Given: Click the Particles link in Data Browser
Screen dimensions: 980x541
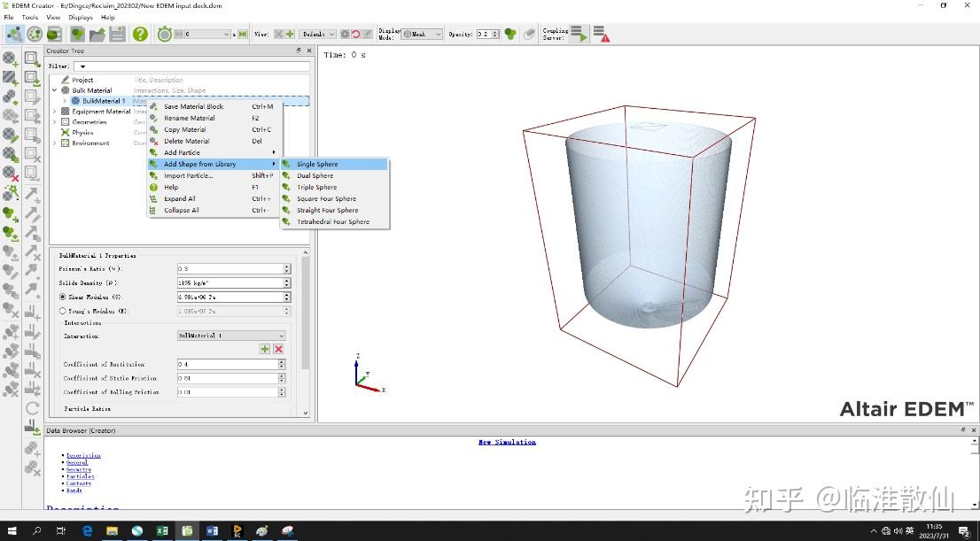Looking at the screenshot, I should tap(80, 476).
